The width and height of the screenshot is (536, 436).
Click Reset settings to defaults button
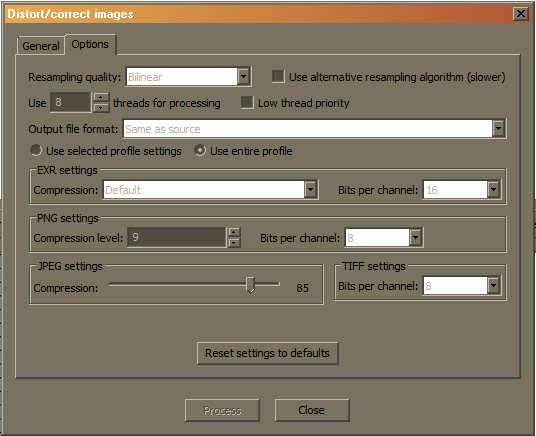point(268,353)
